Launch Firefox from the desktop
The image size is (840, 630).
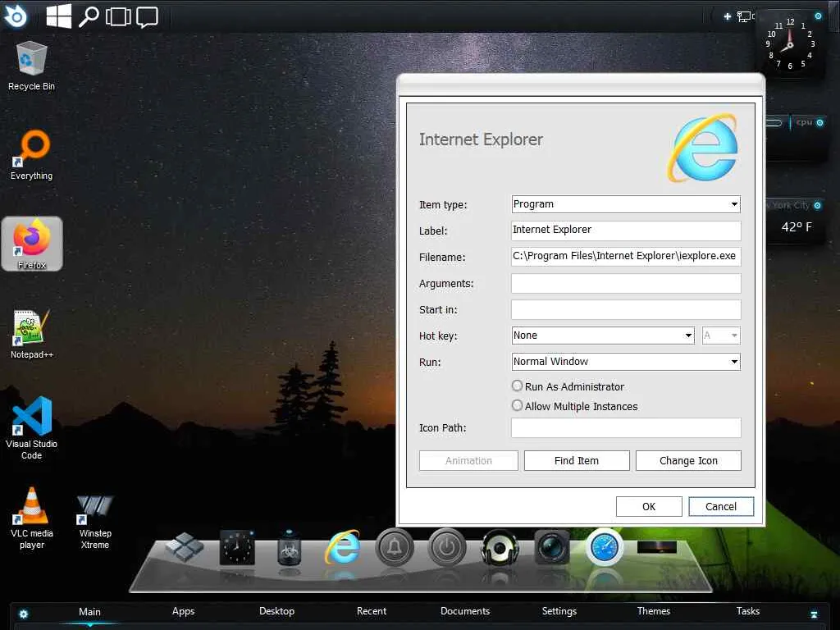[x=32, y=244]
